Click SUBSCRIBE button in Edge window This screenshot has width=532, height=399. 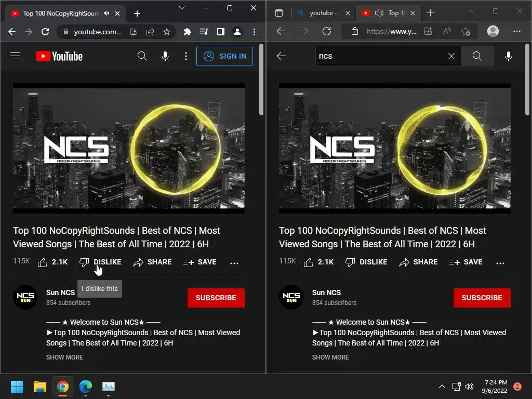coord(482,298)
